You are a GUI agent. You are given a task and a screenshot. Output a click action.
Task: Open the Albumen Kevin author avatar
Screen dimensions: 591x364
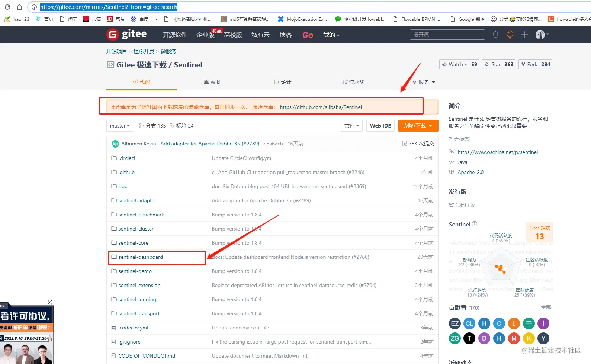(115, 144)
